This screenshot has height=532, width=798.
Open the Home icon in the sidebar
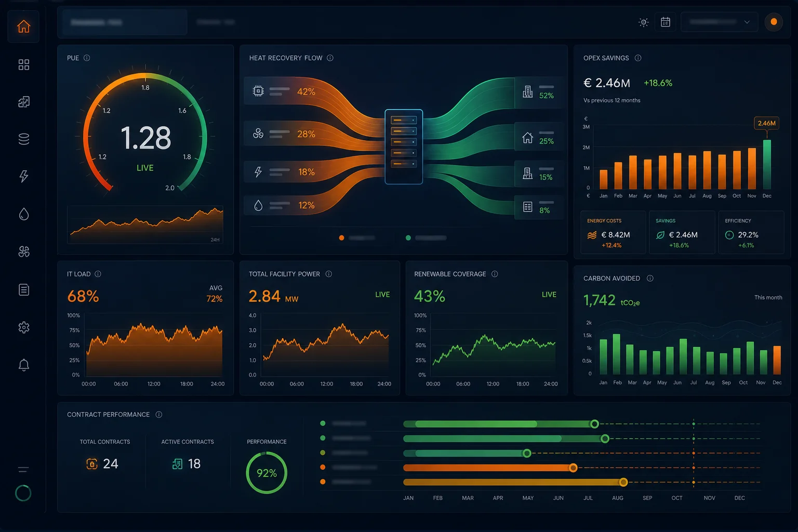(24, 26)
